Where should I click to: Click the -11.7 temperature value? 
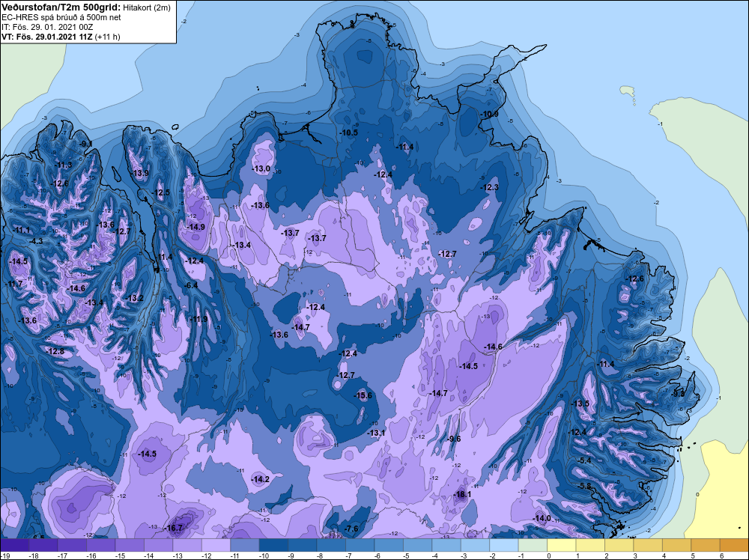tap(13, 284)
